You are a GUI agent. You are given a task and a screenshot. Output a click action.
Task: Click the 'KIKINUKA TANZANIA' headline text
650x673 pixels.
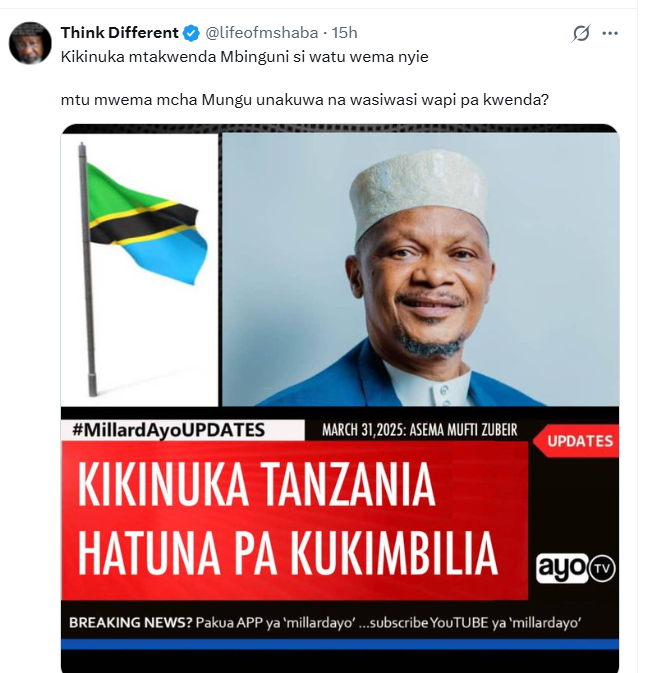(256, 485)
